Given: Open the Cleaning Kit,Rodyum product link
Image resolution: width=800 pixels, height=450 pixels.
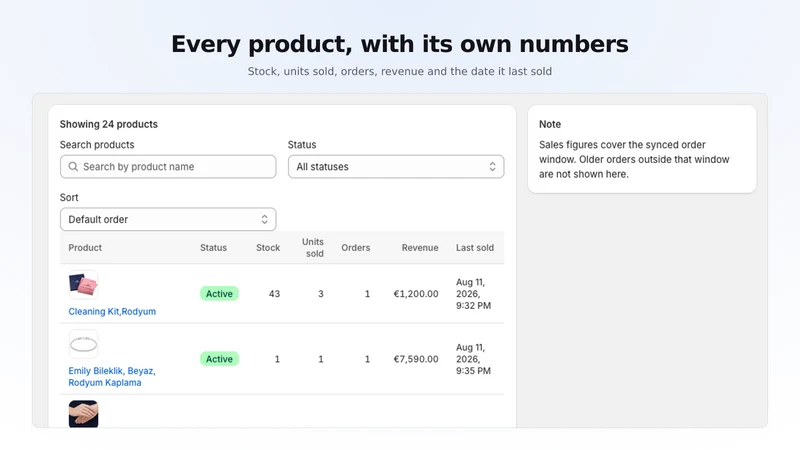Looking at the screenshot, I should pyautogui.click(x=112, y=311).
